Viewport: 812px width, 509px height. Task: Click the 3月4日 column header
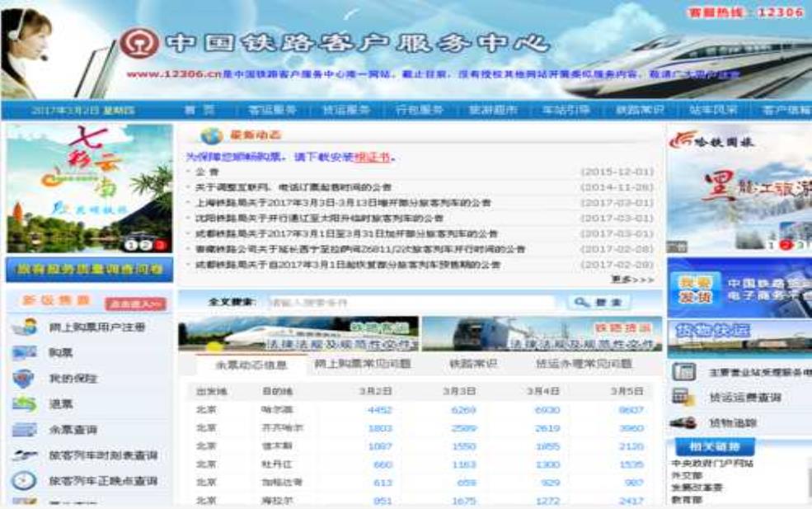pos(543,391)
